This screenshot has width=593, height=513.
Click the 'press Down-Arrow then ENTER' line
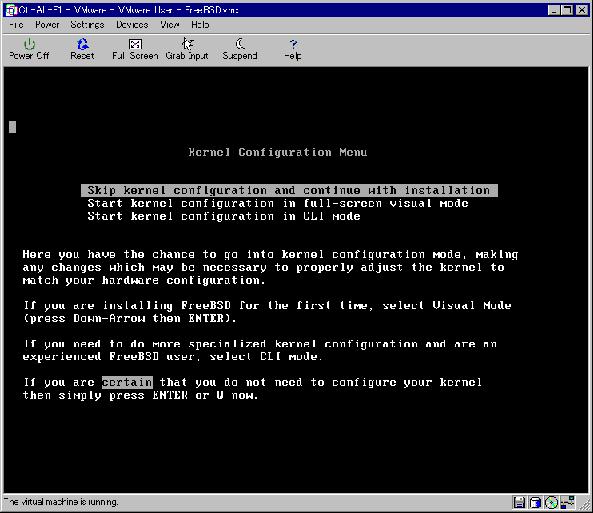130,318
